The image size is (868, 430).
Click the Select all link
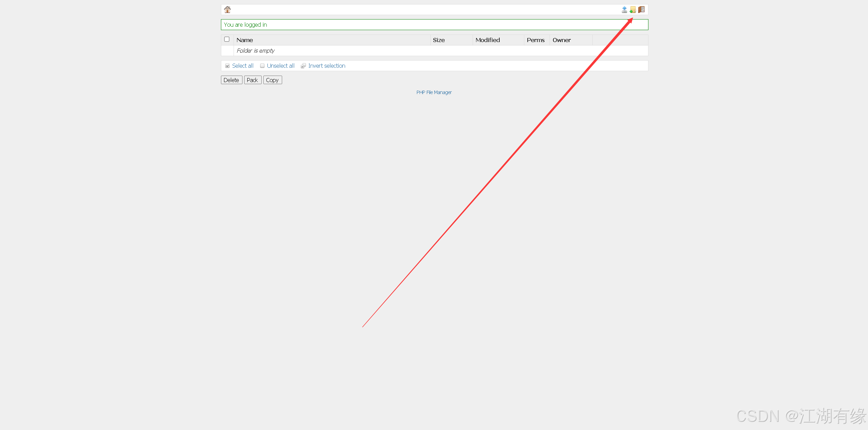[x=242, y=66]
